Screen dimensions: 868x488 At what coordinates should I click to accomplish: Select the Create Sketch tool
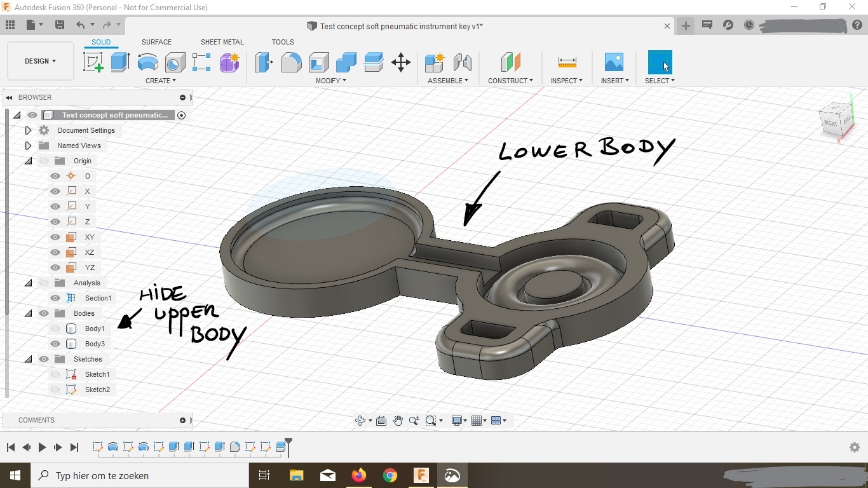93,62
